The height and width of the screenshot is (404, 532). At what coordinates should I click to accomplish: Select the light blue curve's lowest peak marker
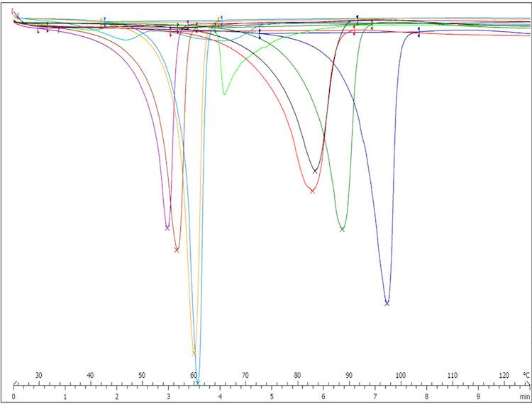(198, 383)
